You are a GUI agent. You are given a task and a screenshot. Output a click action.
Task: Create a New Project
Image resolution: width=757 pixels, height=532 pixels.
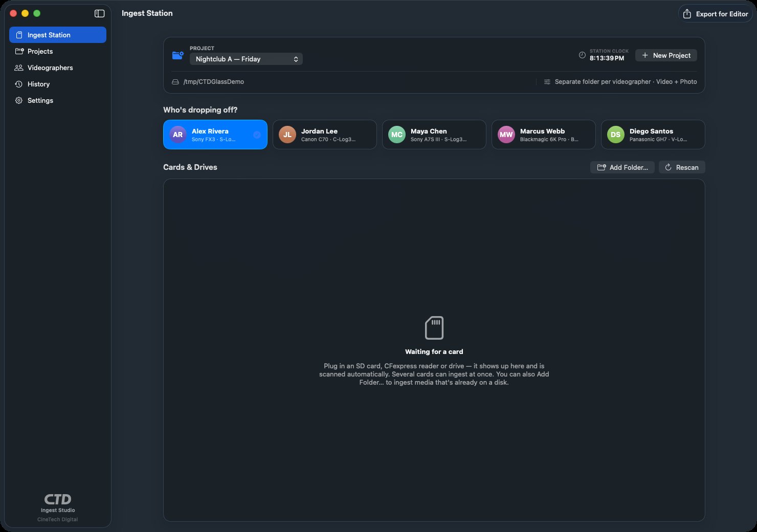tap(666, 55)
